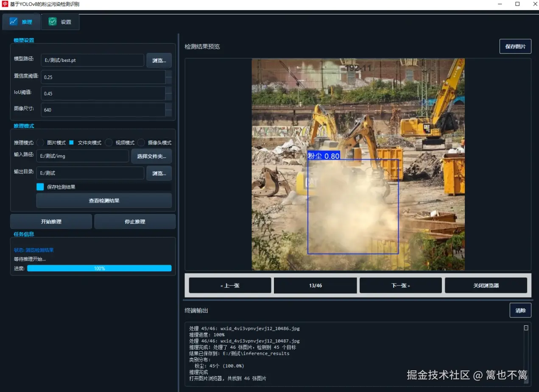Screen dimensions: 539x392
Task: Click terminal line 结果已保存到 inference_results
Action: [239, 353]
